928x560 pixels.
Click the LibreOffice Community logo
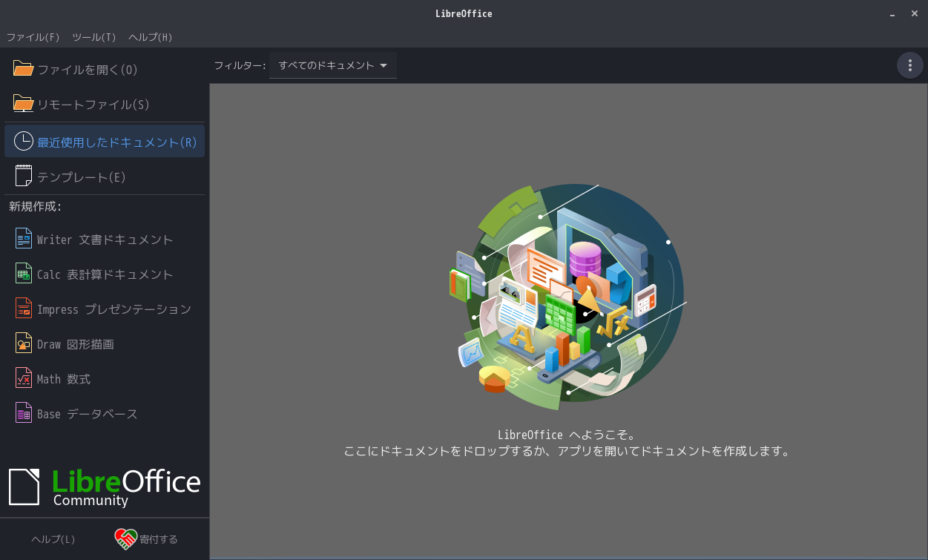[x=104, y=486]
